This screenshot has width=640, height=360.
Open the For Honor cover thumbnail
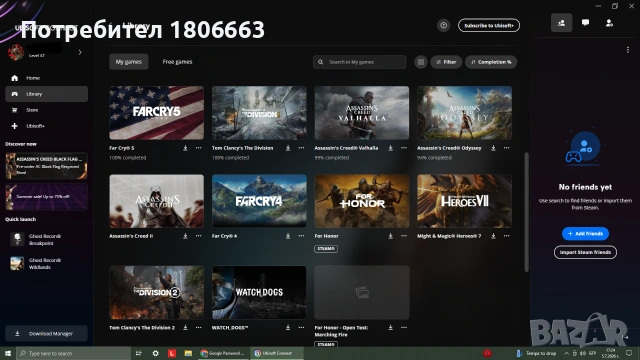362,201
